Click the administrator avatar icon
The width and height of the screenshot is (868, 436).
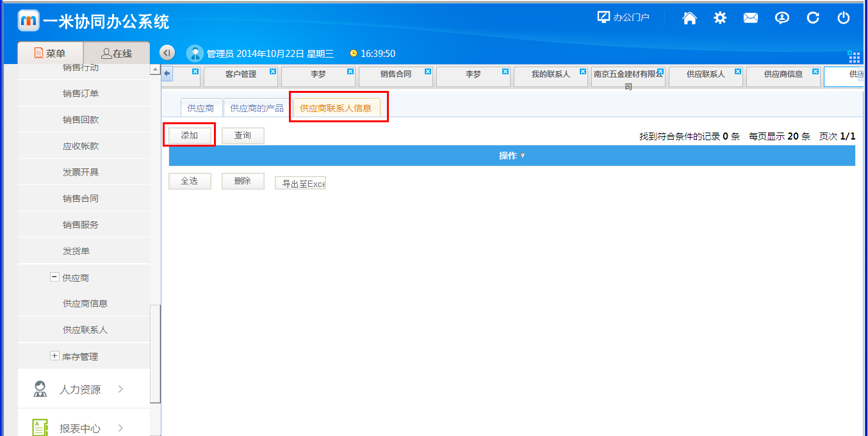click(195, 54)
